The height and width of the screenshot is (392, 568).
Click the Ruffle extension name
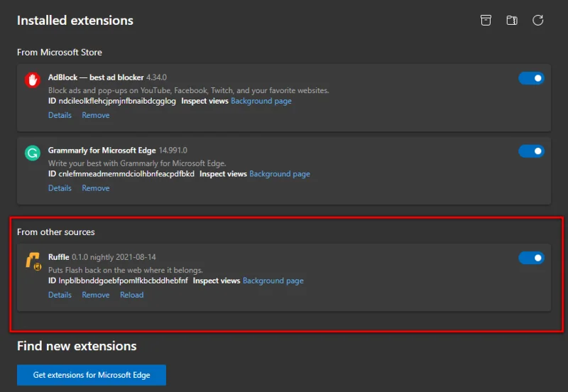59,257
